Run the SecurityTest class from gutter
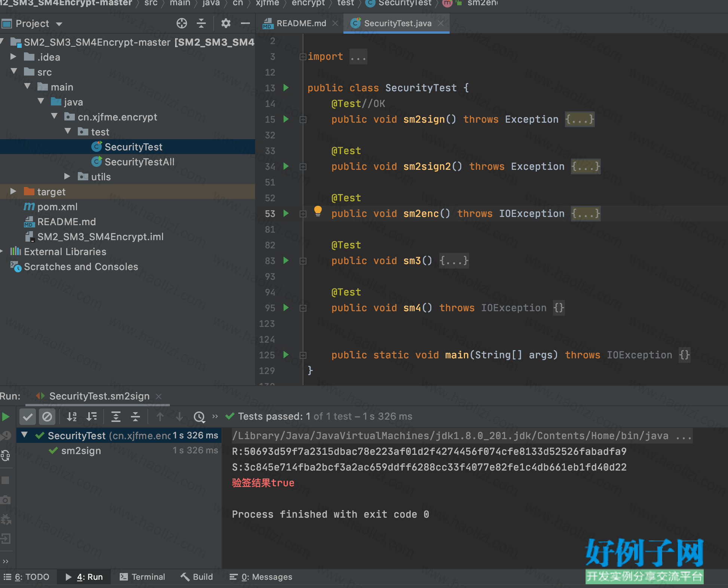This screenshot has height=588, width=728. pyautogui.click(x=286, y=88)
